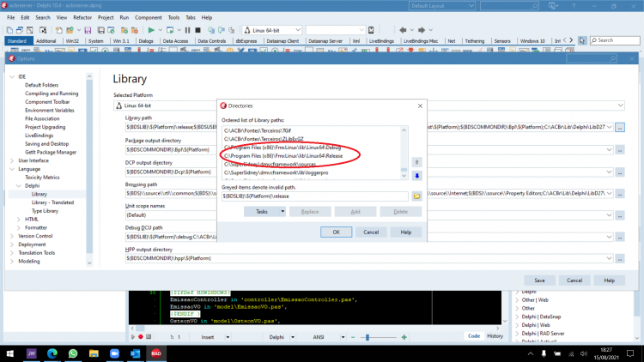
Task: Click the Remove file from project icon
Action: coord(134,30)
